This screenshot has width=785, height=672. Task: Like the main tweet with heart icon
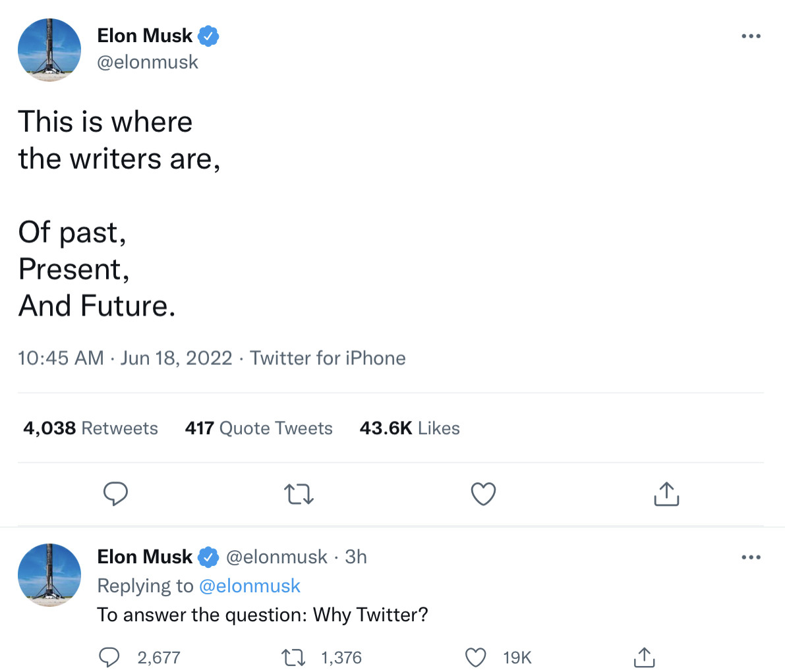click(x=483, y=493)
